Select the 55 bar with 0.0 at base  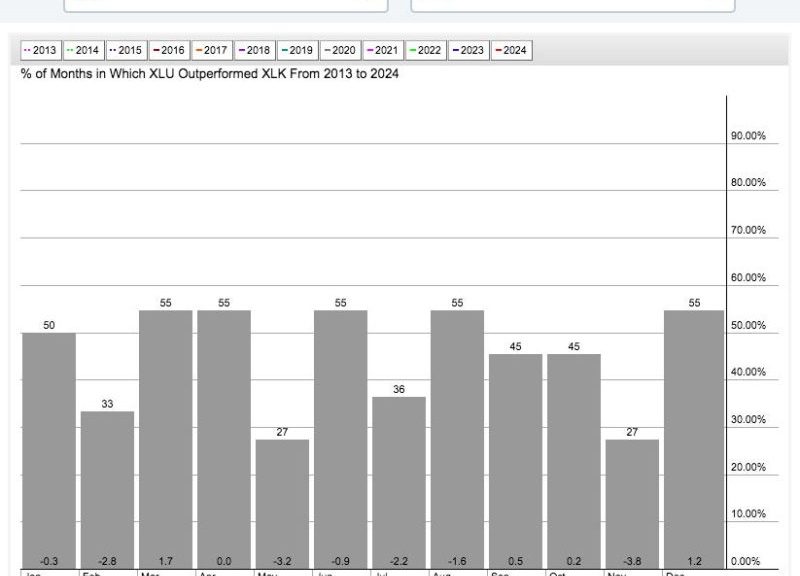[224, 440]
